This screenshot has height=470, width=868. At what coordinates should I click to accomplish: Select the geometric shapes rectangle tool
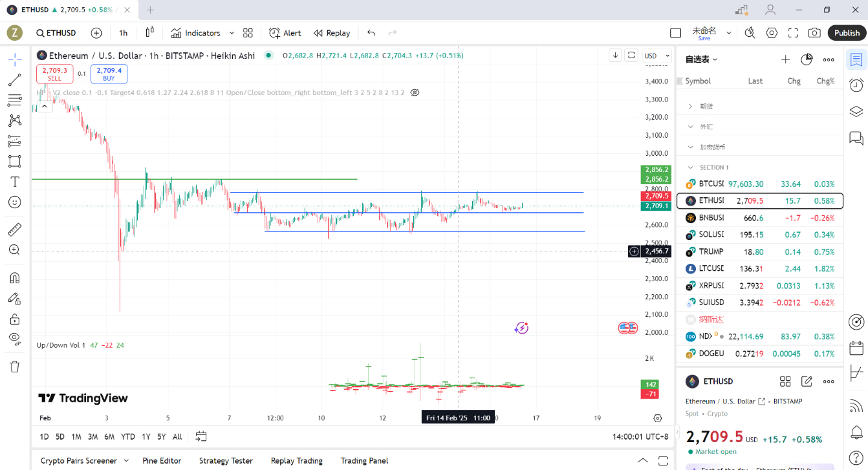14,161
